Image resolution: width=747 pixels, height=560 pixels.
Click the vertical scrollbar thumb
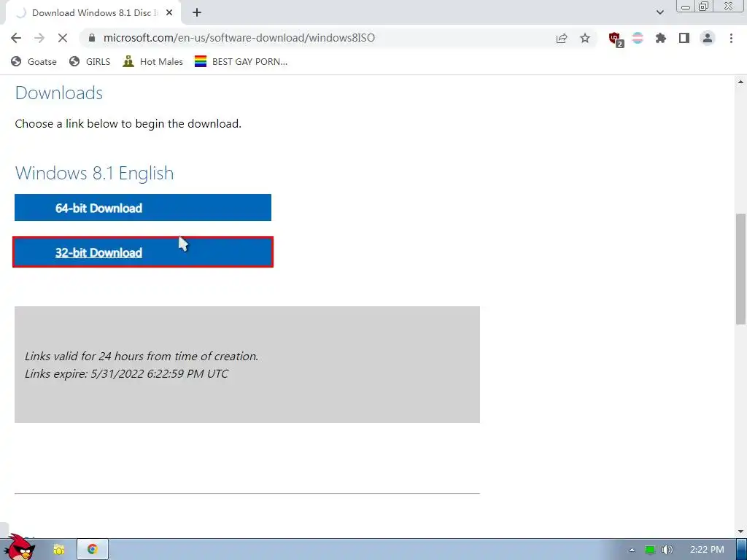pos(741,269)
